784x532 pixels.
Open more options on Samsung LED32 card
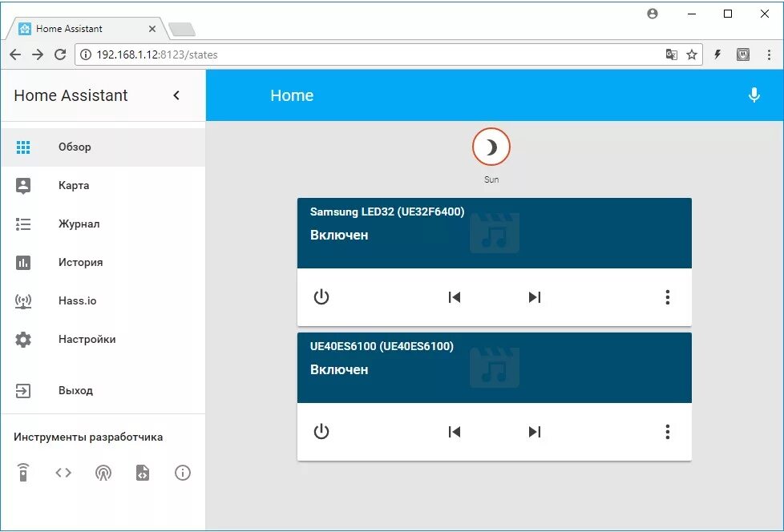(668, 297)
